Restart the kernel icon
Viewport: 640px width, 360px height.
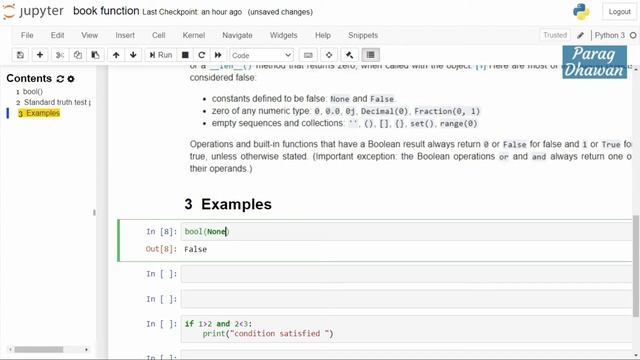(201, 55)
